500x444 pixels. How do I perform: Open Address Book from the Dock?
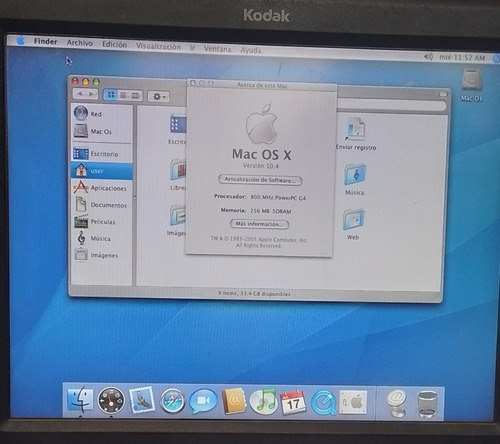[234, 401]
